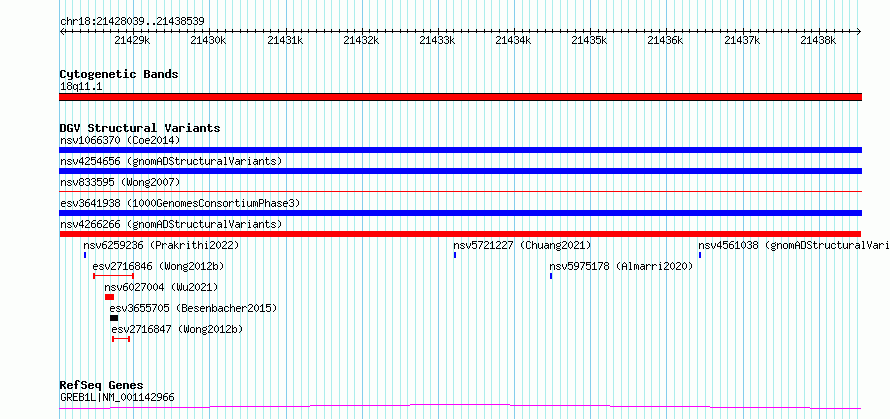Open the RefSeq Genes track heading

click(101, 386)
